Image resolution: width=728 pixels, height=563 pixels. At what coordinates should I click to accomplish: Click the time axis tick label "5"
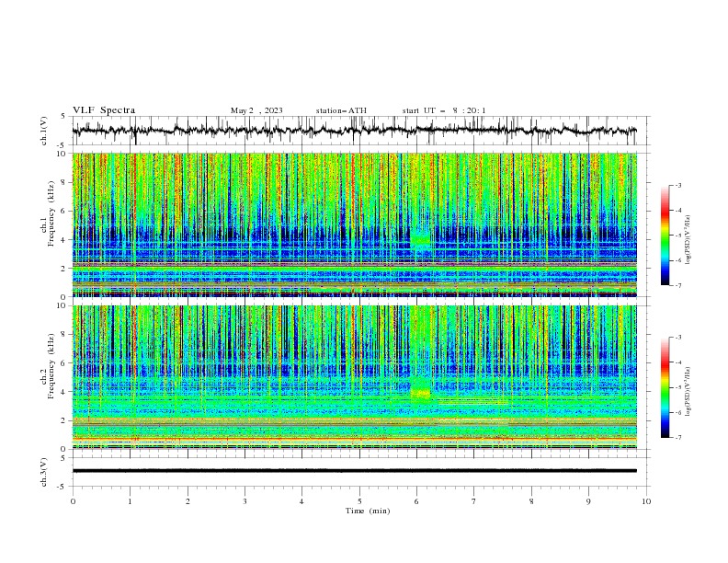point(359,501)
